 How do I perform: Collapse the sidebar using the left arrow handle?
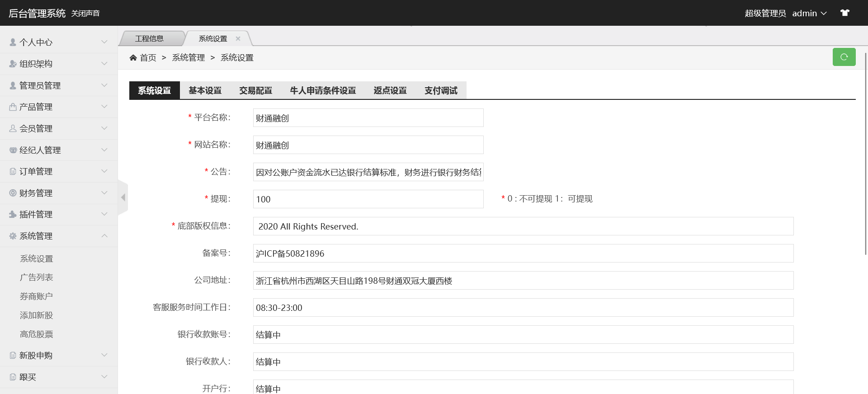click(x=123, y=197)
